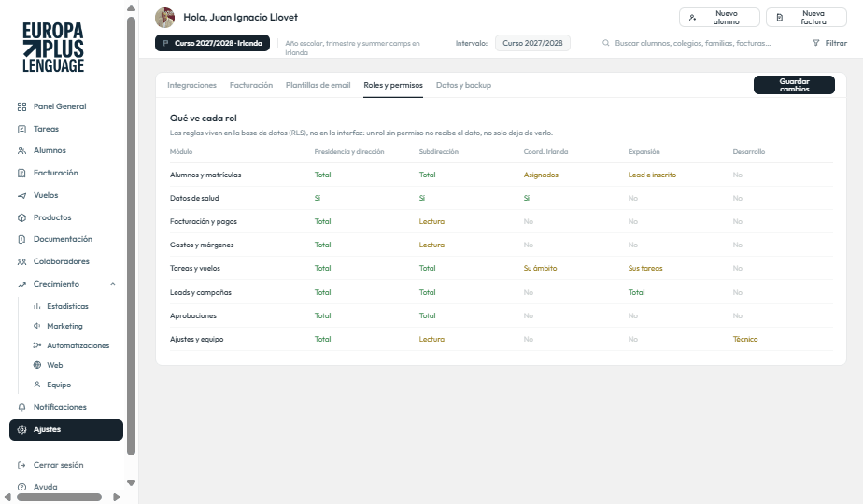Click the flag icon in course selector
863x504 pixels.
tap(165, 43)
